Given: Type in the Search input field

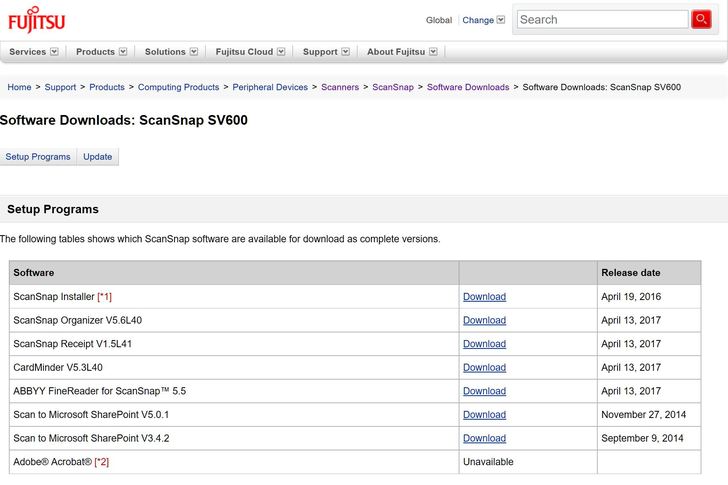Looking at the screenshot, I should point(602,19).
